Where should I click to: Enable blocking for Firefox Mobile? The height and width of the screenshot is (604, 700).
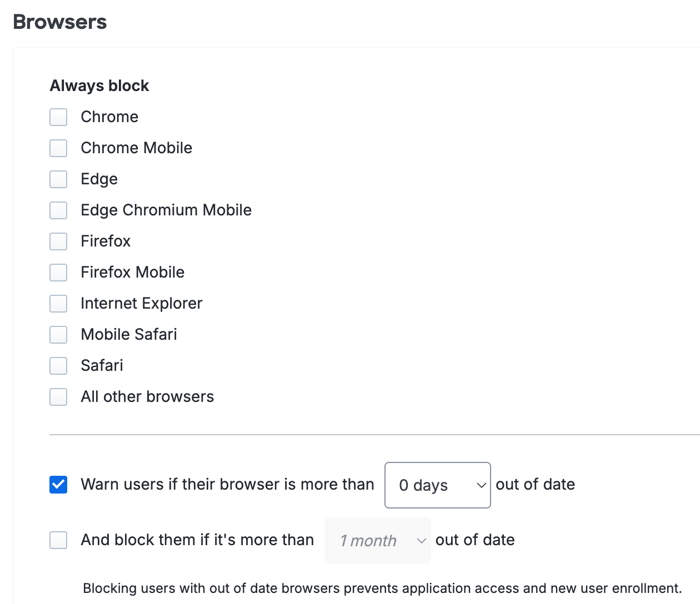[58, 273]
